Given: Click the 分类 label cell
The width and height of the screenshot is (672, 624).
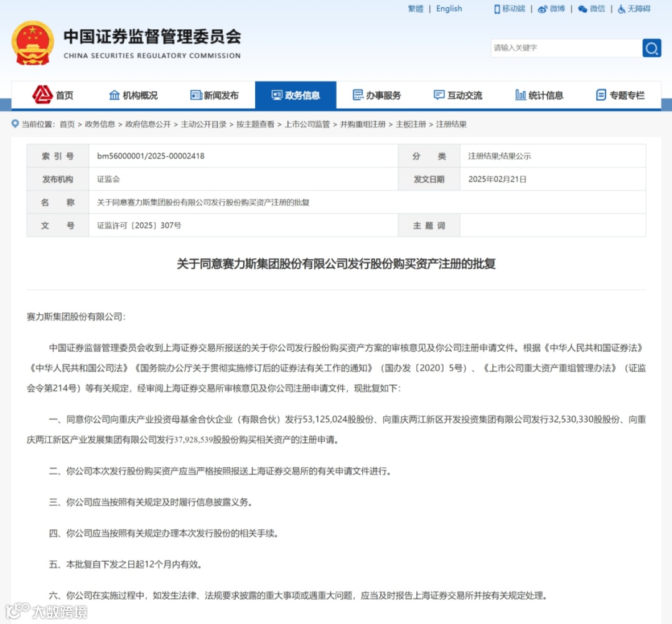Looking at the screenshot, I should click(429, 156).
